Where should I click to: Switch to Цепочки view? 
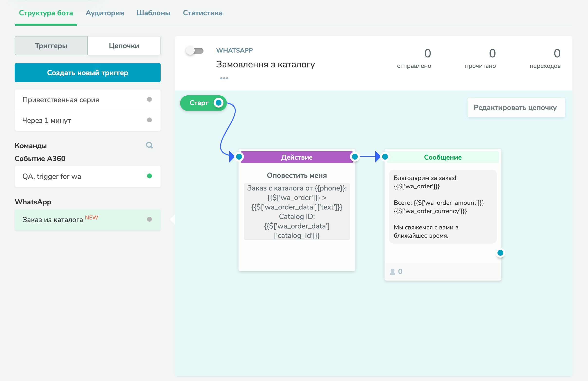[x=124, y=46]
